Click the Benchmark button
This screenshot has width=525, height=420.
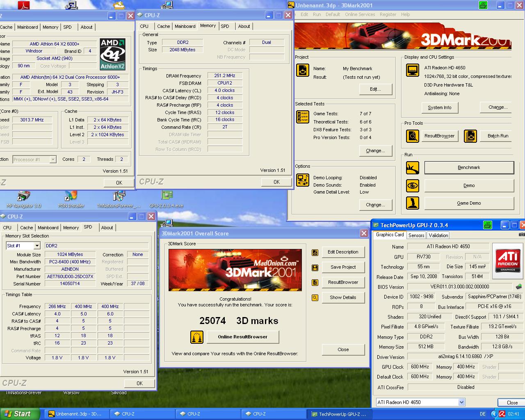point(469,168)
